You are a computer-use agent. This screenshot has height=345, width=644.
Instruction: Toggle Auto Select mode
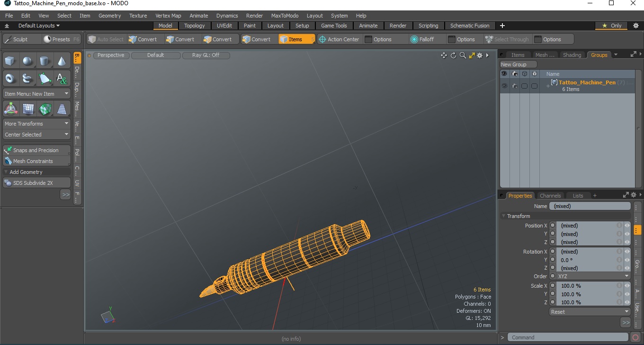[106, 39]
